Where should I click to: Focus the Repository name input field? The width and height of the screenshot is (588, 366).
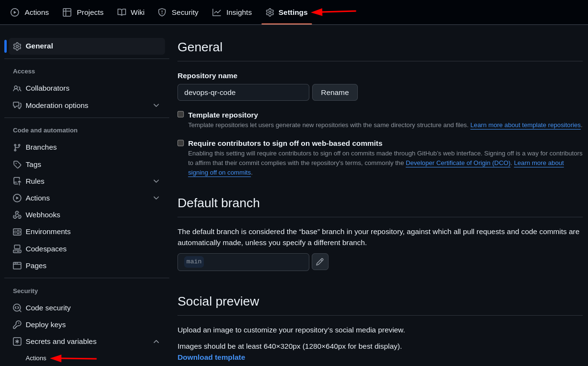point(243,93)
